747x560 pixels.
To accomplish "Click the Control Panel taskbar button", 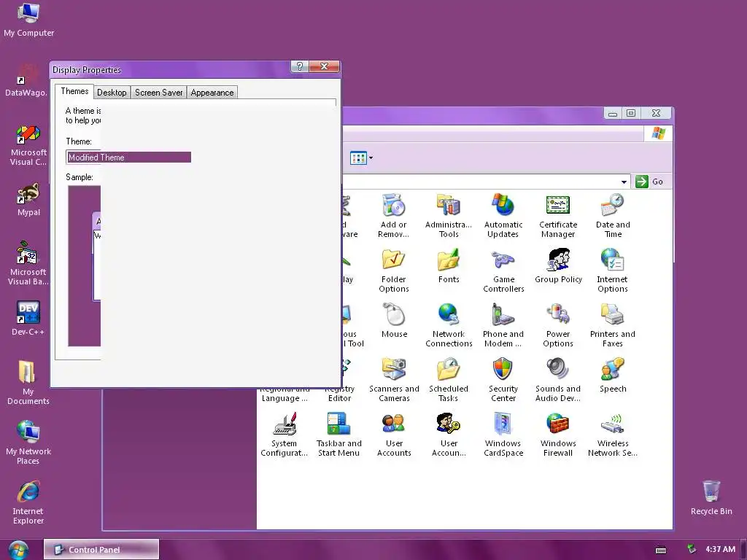I will click(x=101, y=550).
